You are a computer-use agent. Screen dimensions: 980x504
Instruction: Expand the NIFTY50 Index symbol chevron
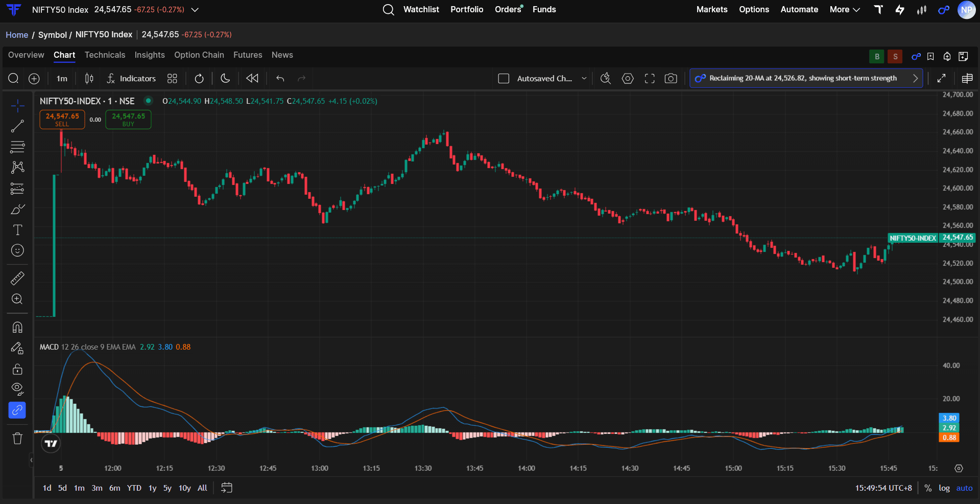[x=195, y=10]
